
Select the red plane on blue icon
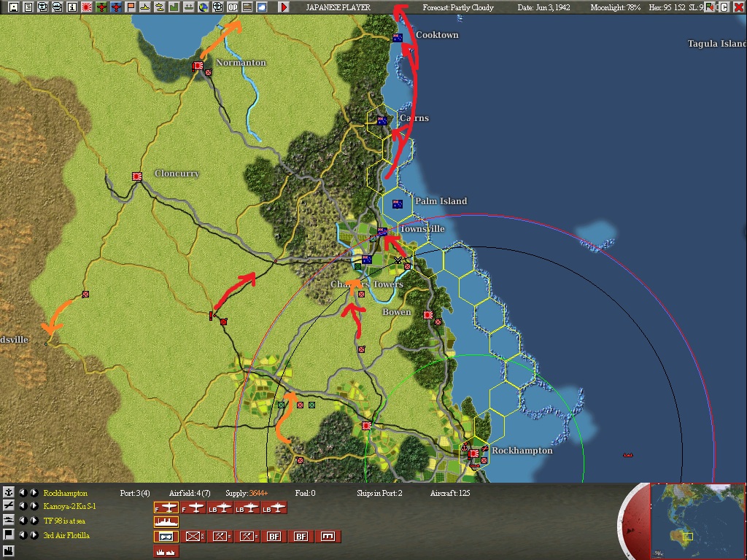click(116, 7)
